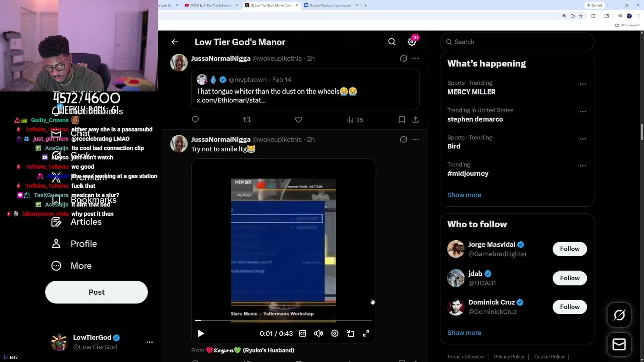This screenshot has height=362, width=644.
Task: Open the community search magnifier icon
Action: 392,42
